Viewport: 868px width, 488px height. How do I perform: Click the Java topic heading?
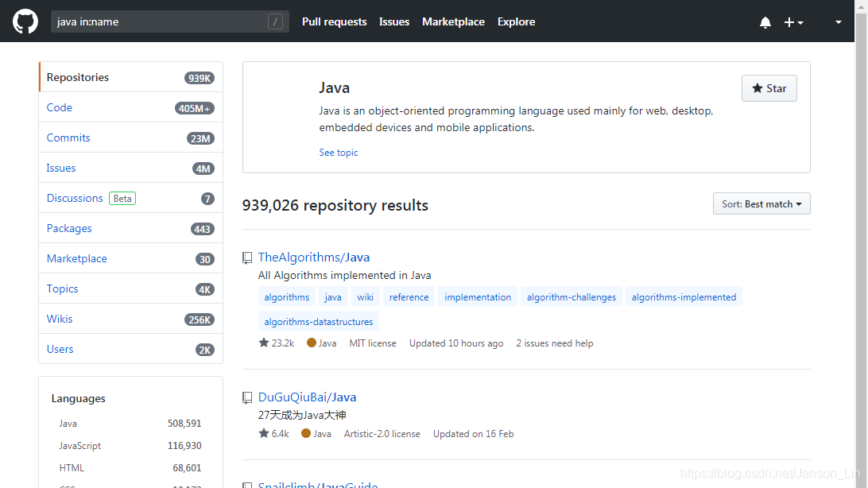coord(334,88)
